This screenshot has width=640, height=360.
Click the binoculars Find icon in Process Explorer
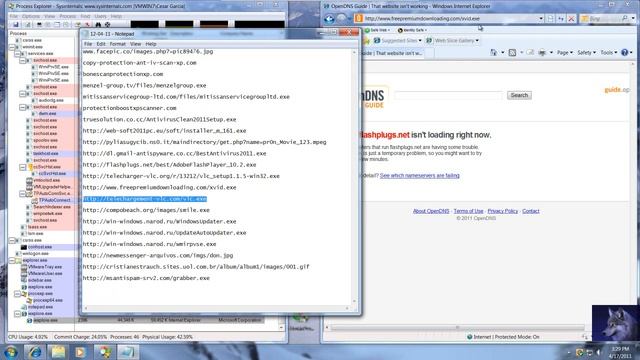click(98, 24)
